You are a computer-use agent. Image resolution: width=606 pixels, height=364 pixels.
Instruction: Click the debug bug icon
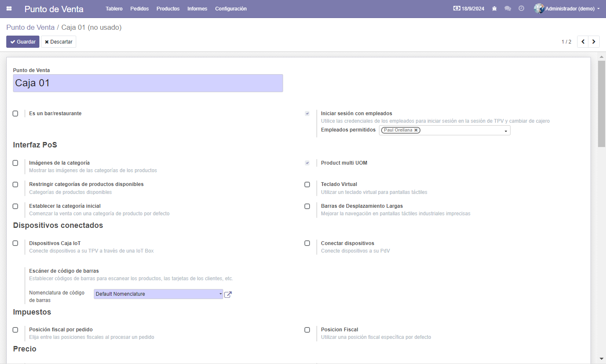tap(494, 9)
